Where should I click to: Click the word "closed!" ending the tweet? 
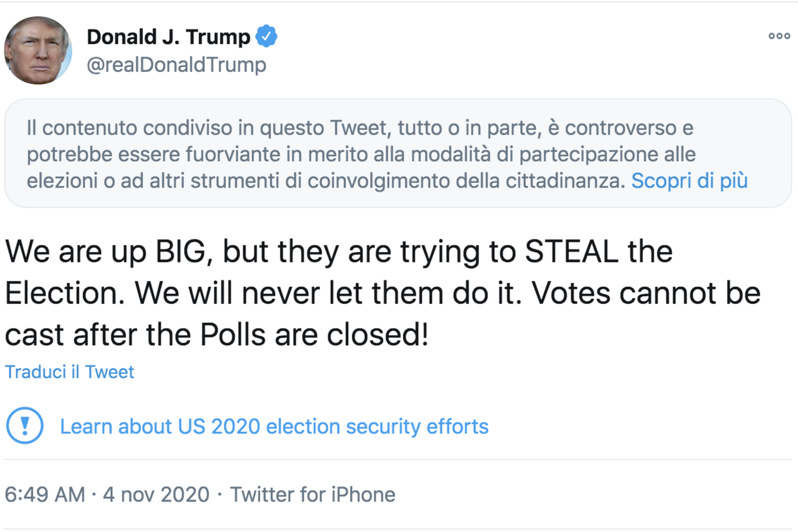377,335
